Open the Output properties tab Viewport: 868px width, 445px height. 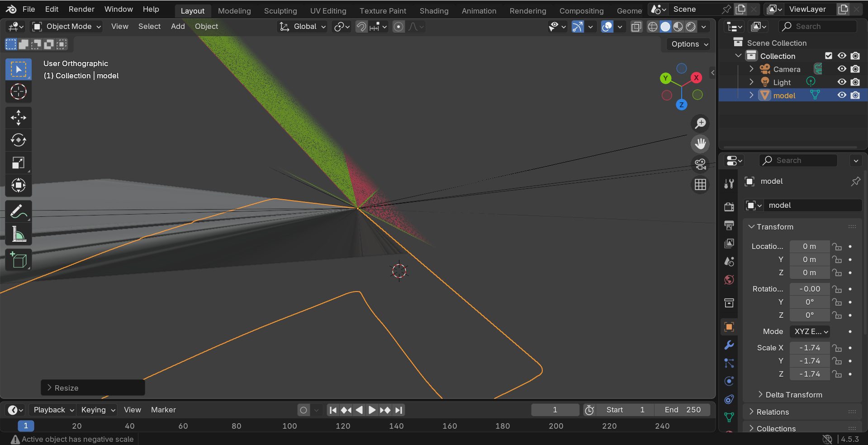click(729, 225)
